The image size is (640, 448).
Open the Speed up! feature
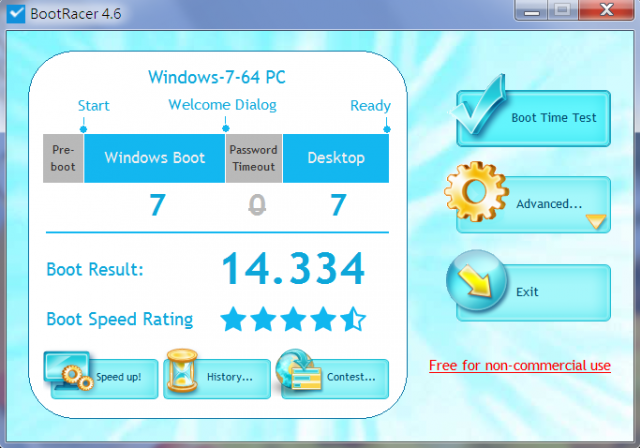104,378
